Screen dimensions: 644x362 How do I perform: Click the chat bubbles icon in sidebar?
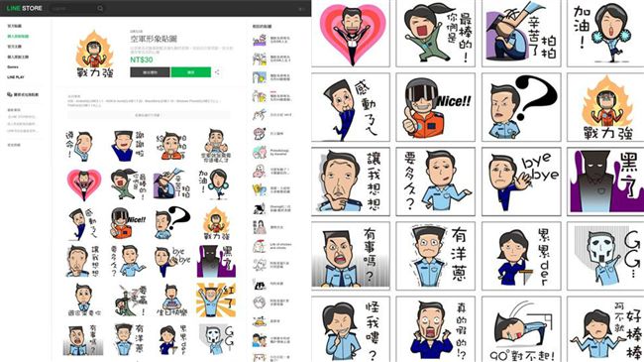point(10,94)
